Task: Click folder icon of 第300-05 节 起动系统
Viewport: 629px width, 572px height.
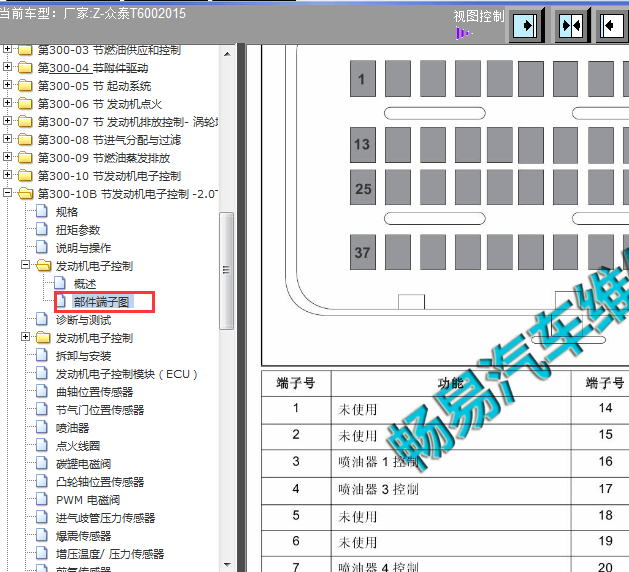Action: coord(25,85)
